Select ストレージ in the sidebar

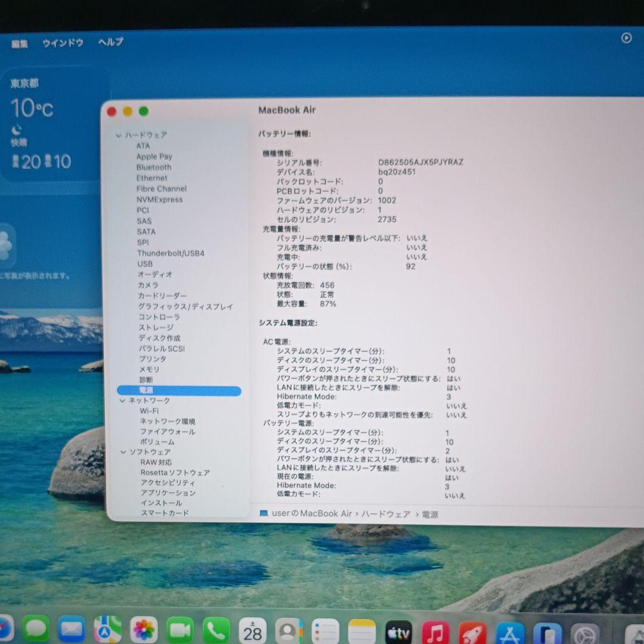156,327
